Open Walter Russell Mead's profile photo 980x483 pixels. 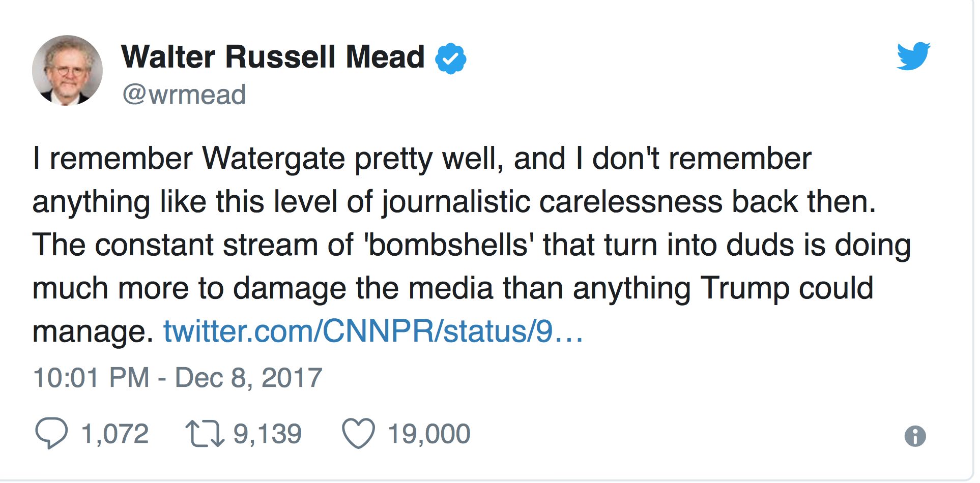pyautogui.click(x=67, y=70)
